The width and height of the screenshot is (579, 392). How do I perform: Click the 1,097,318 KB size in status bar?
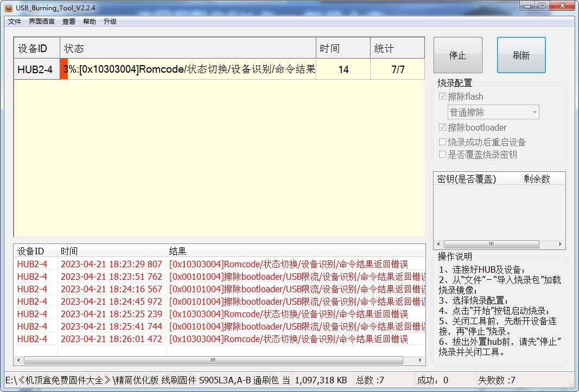coord(321,380)
